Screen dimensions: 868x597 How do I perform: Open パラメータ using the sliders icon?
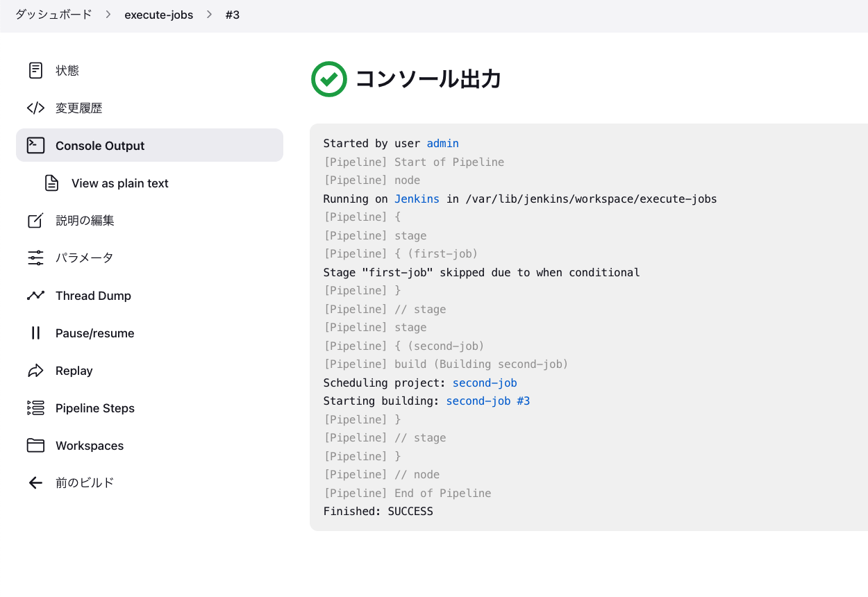pos(35,258)
